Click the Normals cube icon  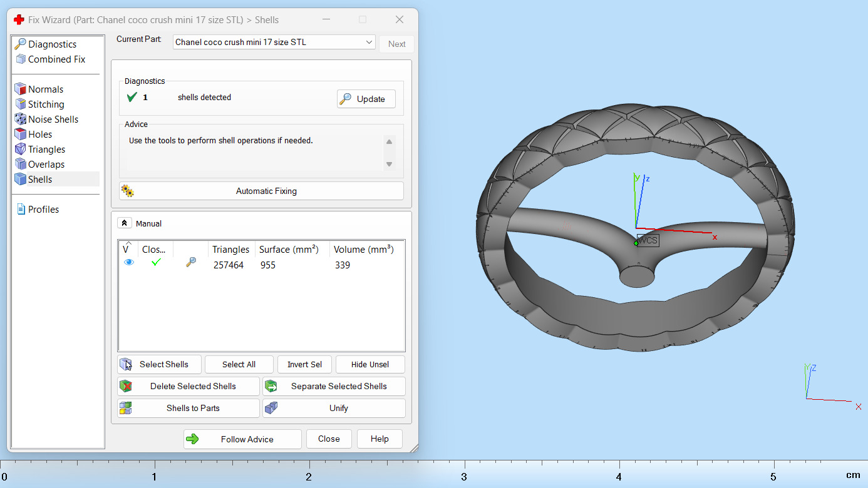20,89
